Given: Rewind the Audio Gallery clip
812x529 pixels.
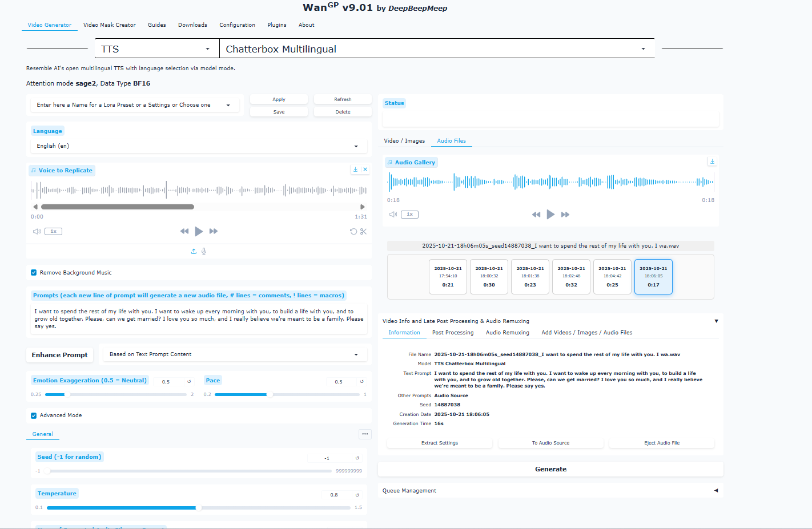Looking at the screenshot, I should 536,215.
